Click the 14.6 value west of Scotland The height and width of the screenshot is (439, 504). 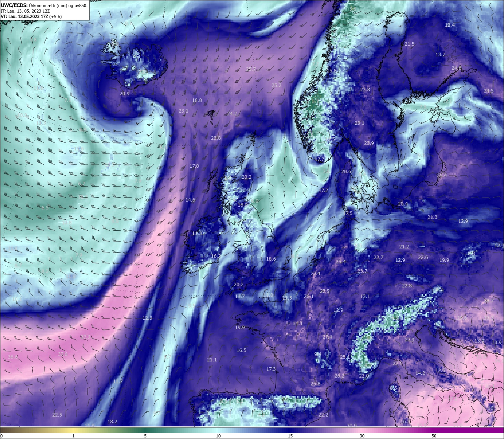(x=190, y=200)
